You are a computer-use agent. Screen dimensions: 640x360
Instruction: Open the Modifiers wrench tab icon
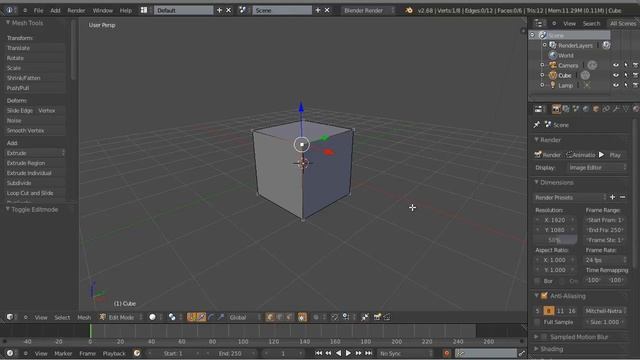click(x=616, y=109)
